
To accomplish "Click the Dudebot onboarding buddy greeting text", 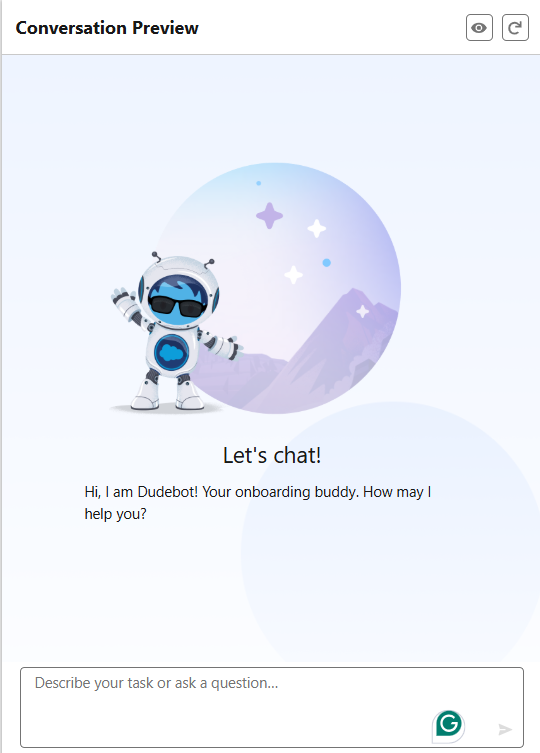I will point(258,503).
